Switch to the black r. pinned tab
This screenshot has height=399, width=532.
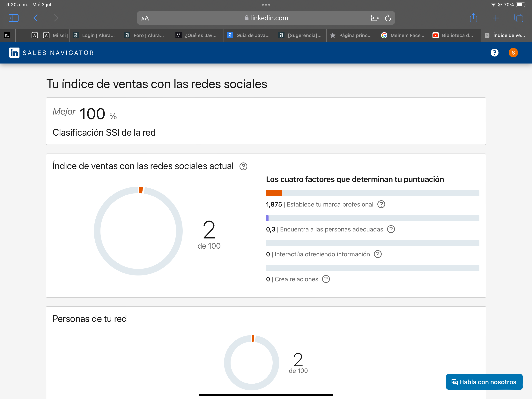click(x=7, y=35)
